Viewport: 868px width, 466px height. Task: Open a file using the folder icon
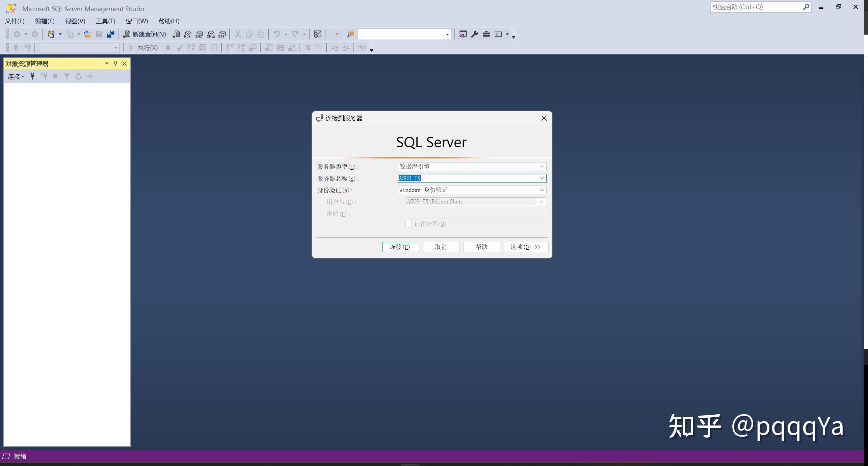click(88, 34)
